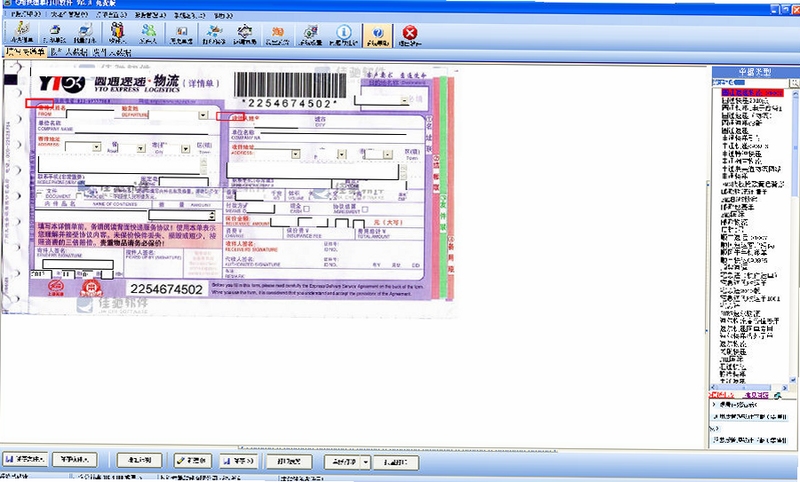Click the second save-icon button at the bottom
Screen dimensions: 800x482
(x=239, y=461)
